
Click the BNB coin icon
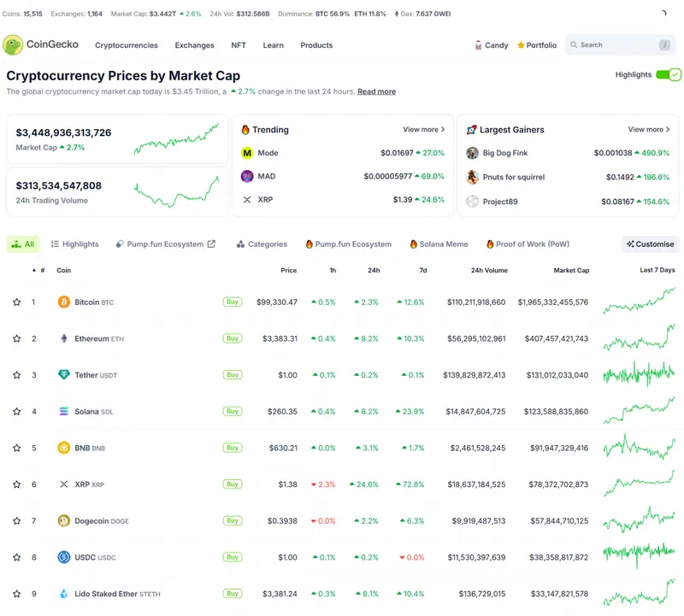point(63,448)
